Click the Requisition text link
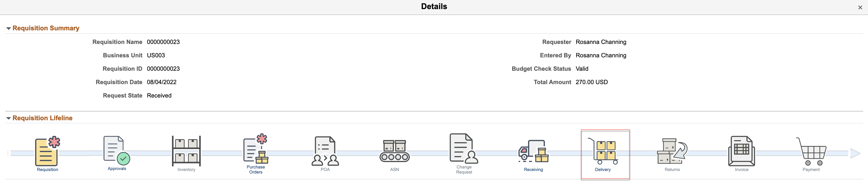The image size is (868, 195). 47,169
